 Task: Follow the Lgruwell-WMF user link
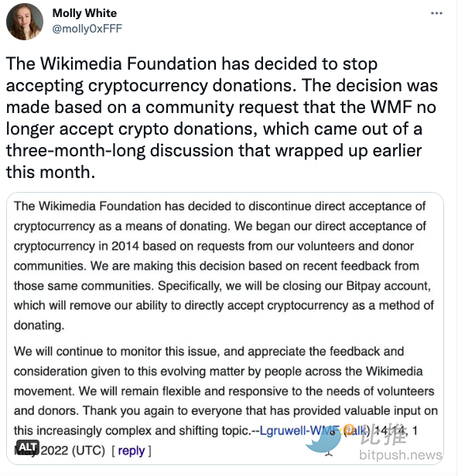pos(299,431)
